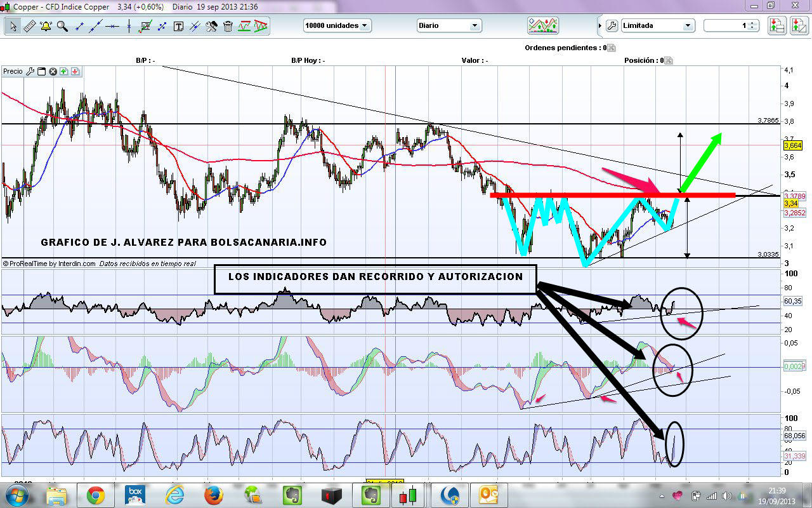Click the alarm bell alert icon
Image resolution: width=812 pixels, height=508 pixels.
46,26
